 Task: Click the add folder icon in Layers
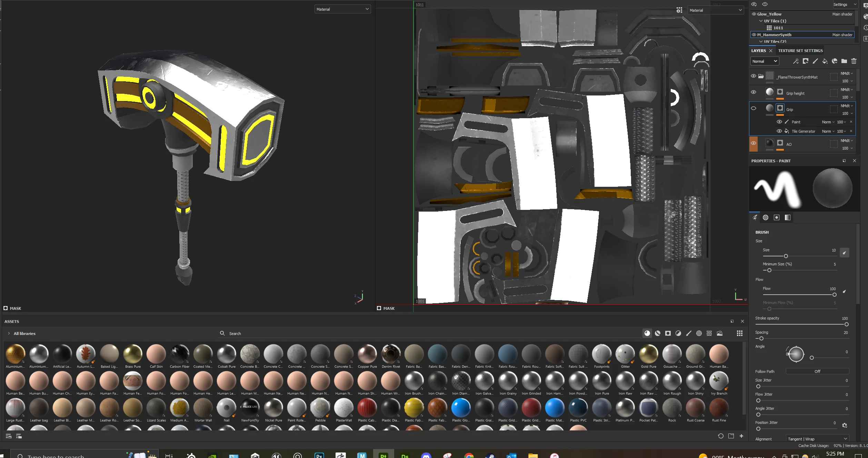pyautogui.click(x=844, y=61)
